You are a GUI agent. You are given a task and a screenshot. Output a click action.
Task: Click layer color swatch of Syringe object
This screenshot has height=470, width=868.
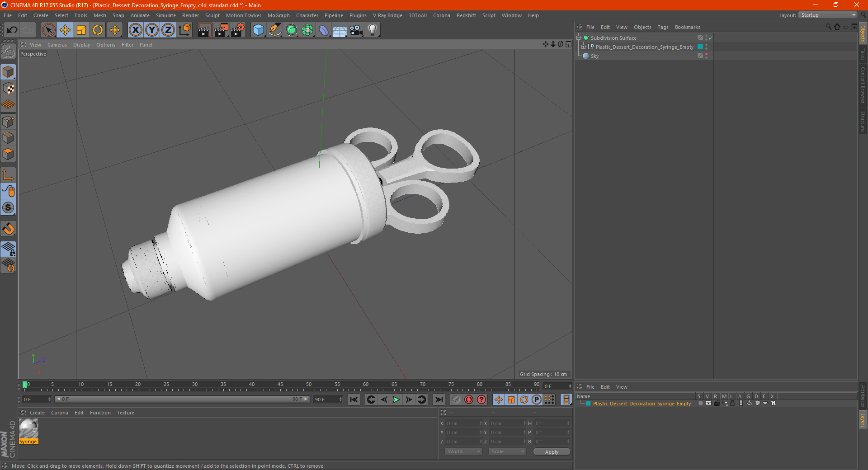(x=700, y=47)
